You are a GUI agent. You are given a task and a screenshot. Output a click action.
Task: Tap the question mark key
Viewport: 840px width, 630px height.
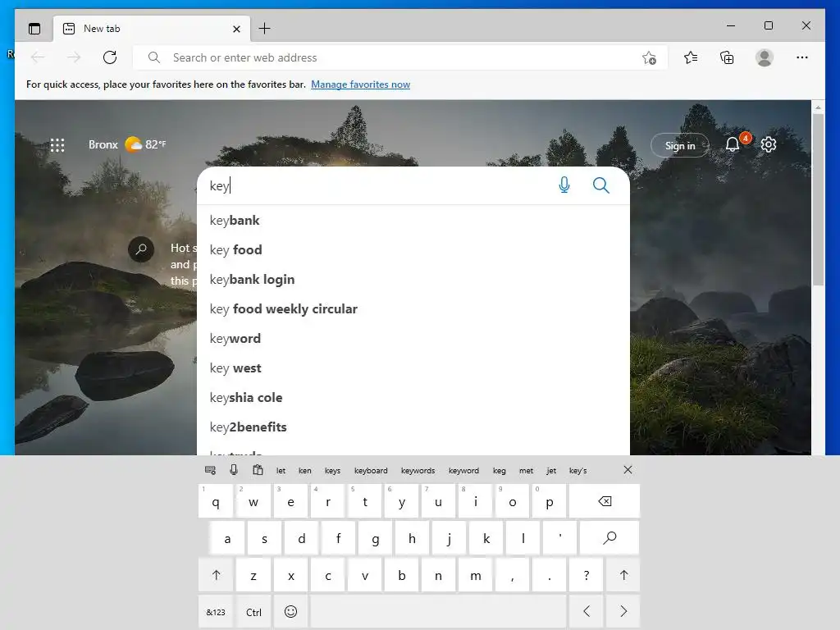(586, 575)
